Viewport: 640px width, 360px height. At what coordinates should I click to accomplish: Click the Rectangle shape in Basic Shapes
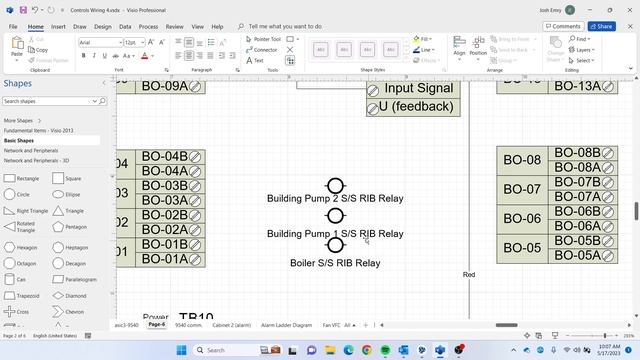22,178
